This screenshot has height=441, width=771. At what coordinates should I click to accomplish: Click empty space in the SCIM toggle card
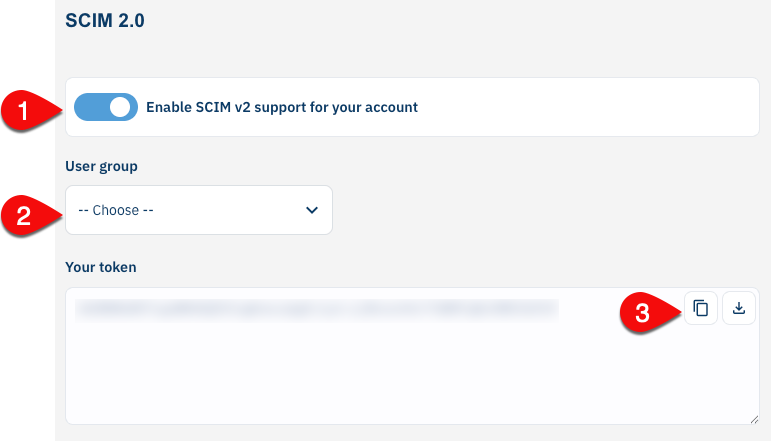(600, 107)
